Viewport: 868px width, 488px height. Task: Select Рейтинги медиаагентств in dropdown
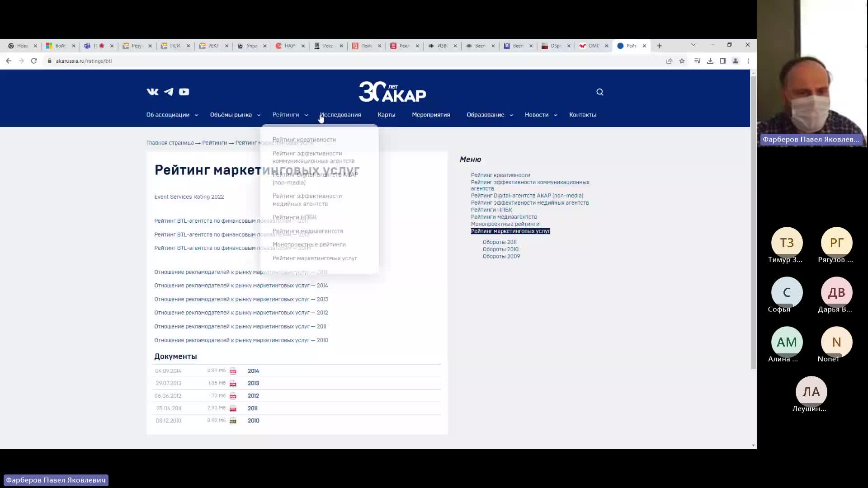(308, 231)
